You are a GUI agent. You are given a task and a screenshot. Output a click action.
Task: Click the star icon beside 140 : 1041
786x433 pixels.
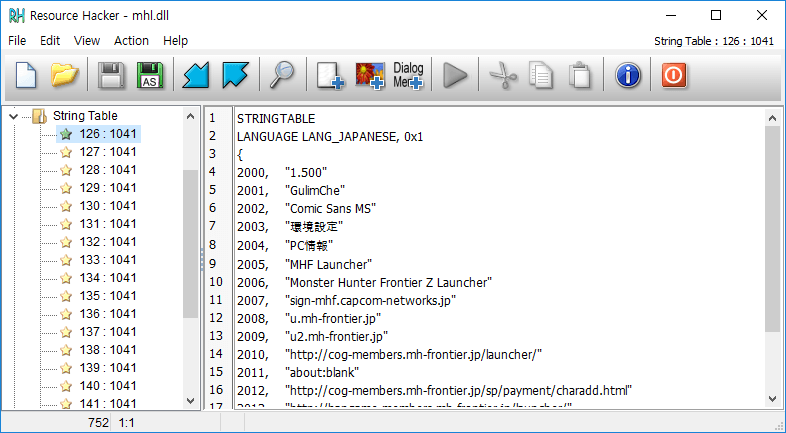[66, 386]
